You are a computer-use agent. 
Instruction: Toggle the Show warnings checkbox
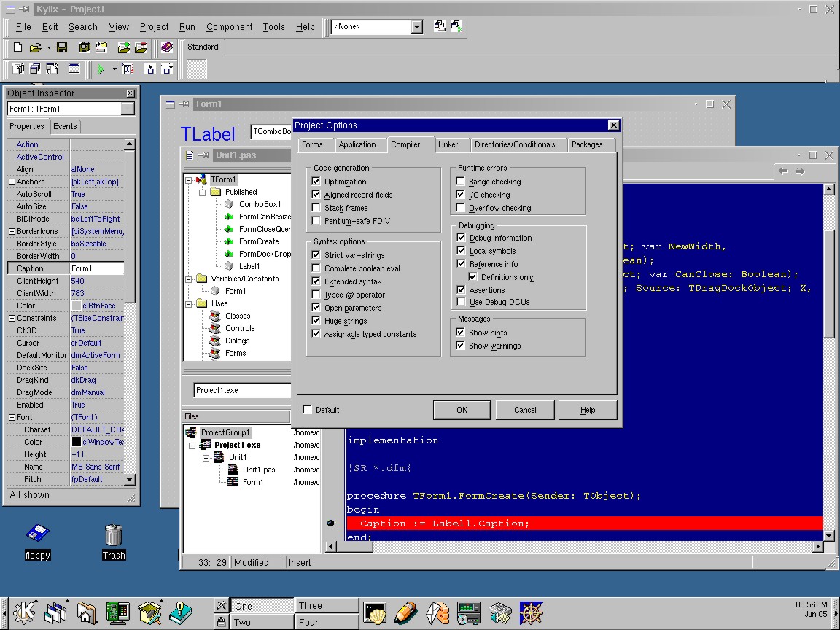461,346
